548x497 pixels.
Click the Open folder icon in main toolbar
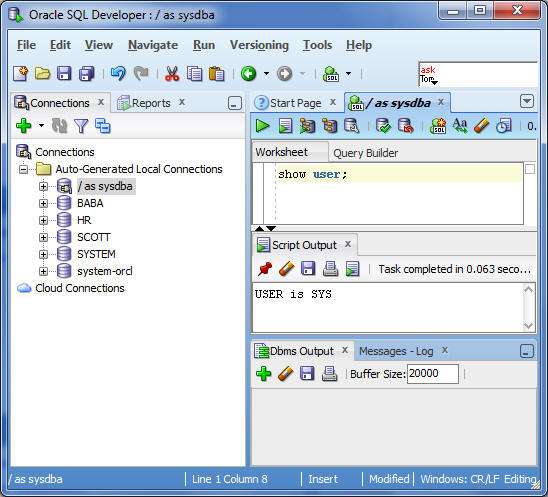pos(42,73)
